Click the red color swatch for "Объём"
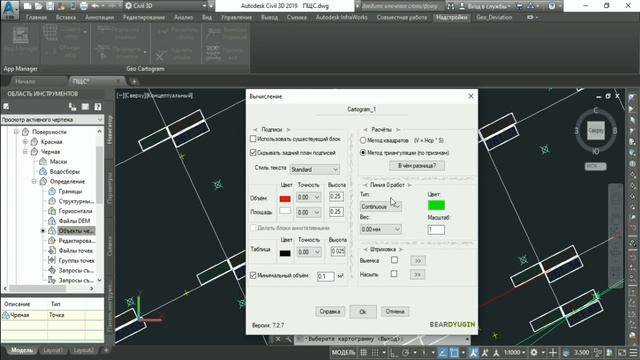The width and height of the screenshot is (640, 360). pos(285,199)
